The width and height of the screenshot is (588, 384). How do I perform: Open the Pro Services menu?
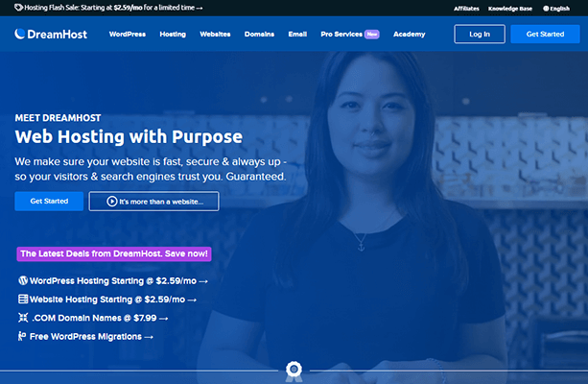[341, 35]
